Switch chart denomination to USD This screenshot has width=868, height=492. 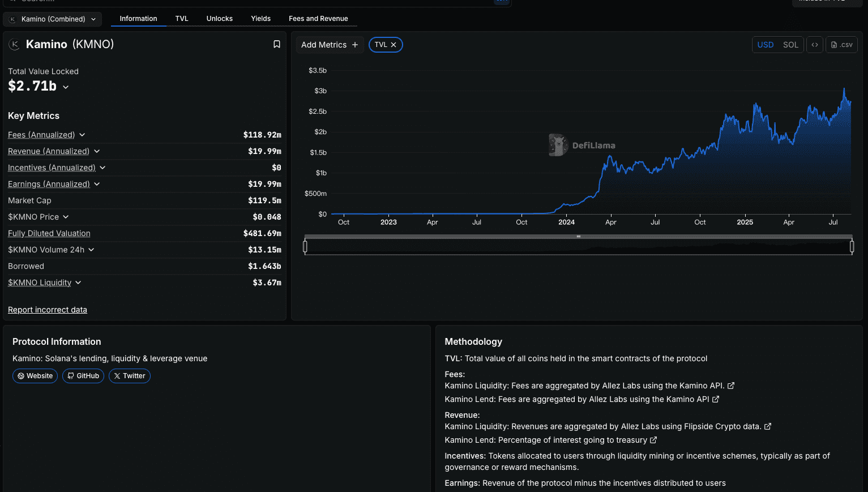(x=766, y=45)
